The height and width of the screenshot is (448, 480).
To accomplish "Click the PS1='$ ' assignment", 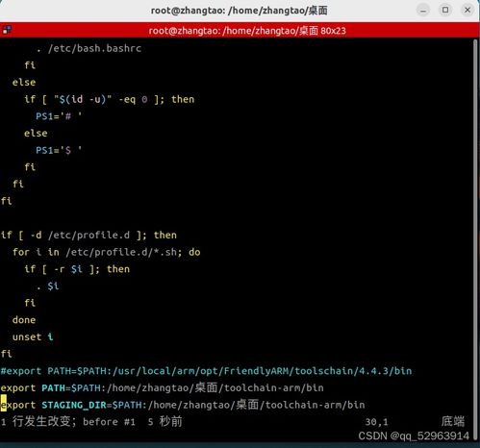I will [x=59, y=150].
